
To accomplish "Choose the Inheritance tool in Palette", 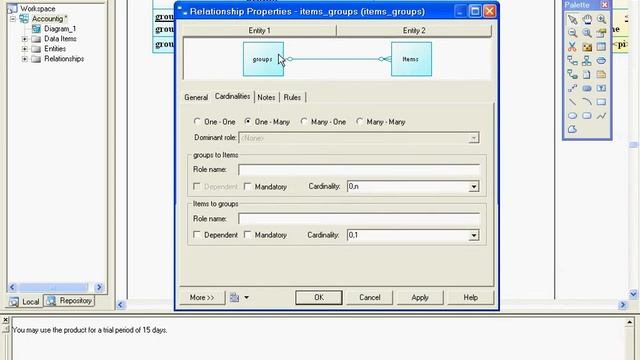I will pos(587,61).
